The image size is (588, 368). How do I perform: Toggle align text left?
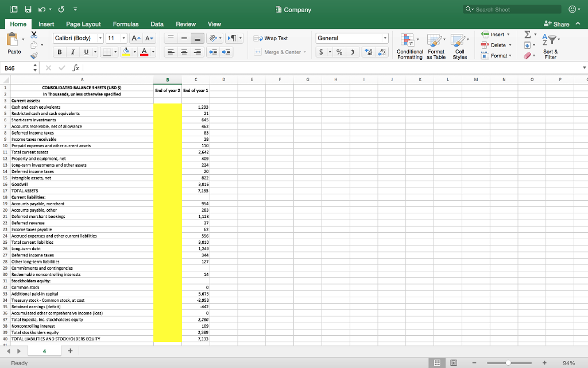(171, 52)
